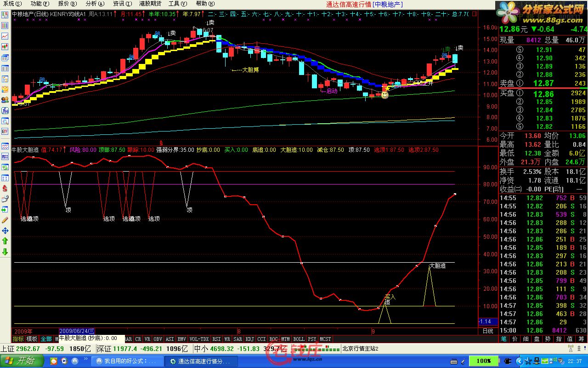588x368 pixels.
Task: Click the red dollar sign sidebar icon
Action: pyautogui.click(x=5, y=188)
